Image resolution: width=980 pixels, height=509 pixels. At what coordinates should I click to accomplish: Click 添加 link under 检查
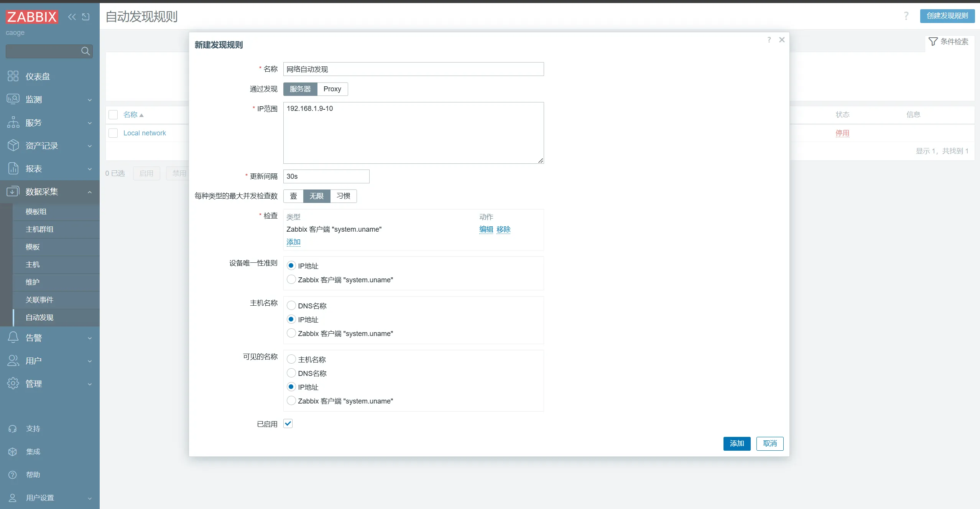293,242
